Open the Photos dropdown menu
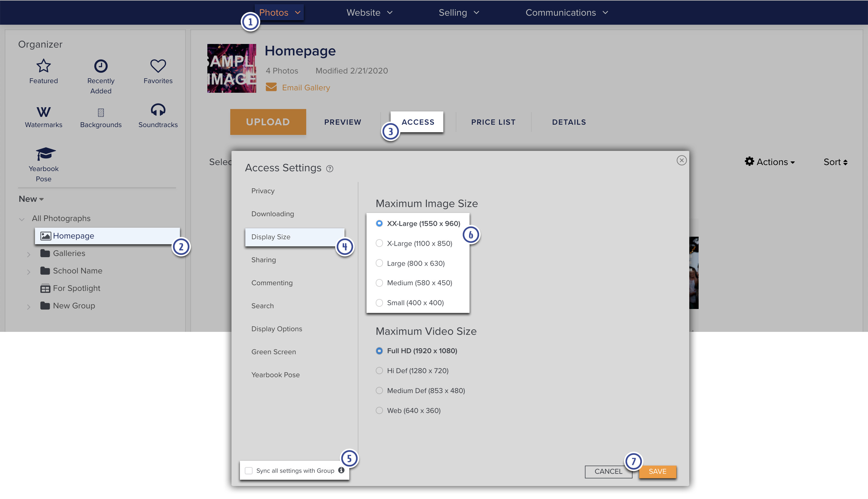Viewport: 868px width, 499px height. pos(279,12)
